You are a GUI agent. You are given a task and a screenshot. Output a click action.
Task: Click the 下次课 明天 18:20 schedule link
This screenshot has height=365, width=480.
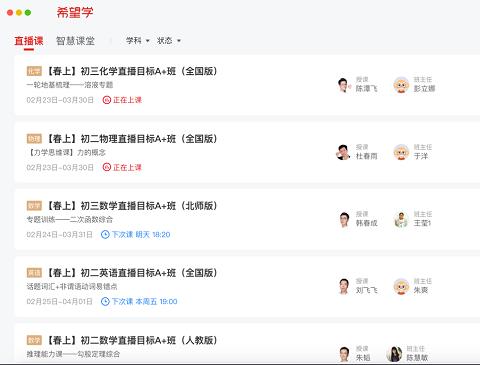(141, 235)
